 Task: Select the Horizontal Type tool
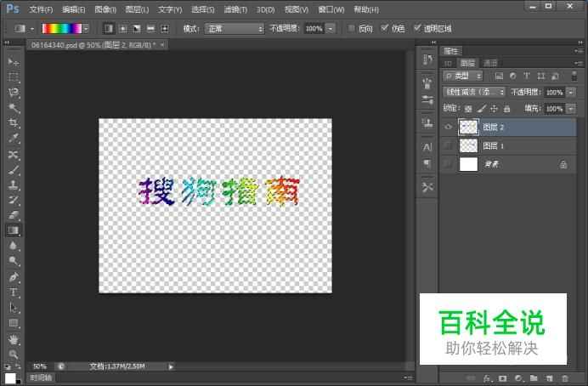(13, 292)
